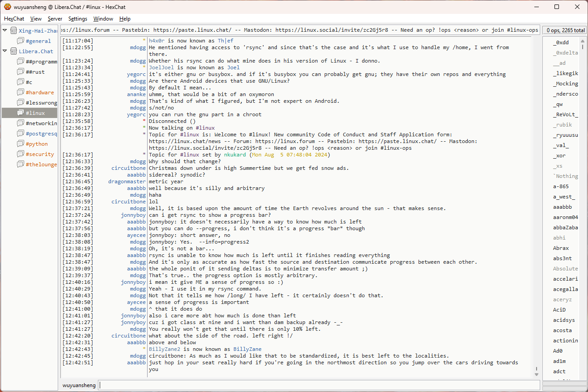Image resolution: width=588 pixels, height=392 pixels.
Task: Click the wuyuansheng nickname button
Action: click(79, 385)
